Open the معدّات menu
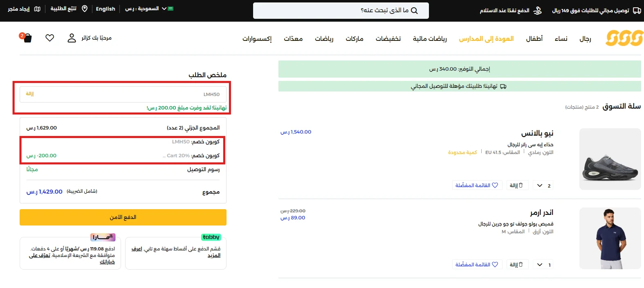This screenshot has height=288, width=644. [x=293, y=39]
